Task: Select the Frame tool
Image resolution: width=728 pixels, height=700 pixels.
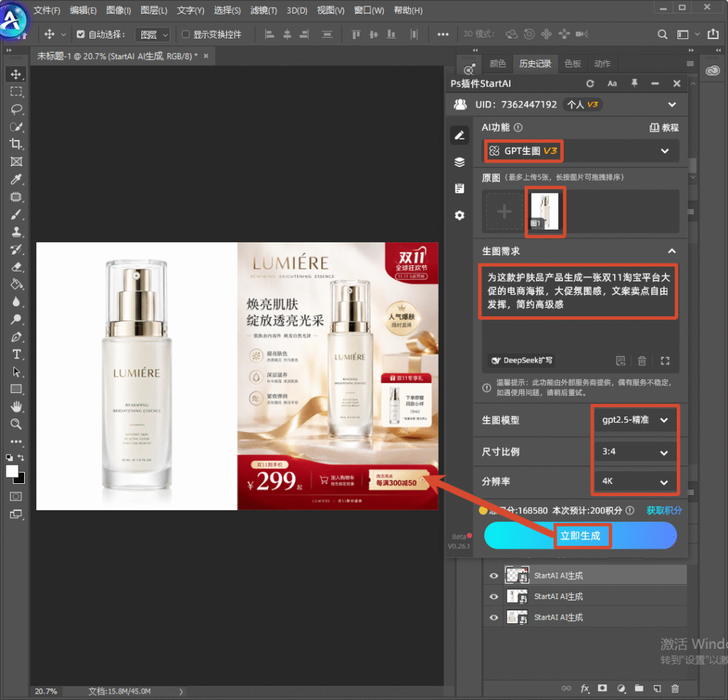Action: coord(16,161)
